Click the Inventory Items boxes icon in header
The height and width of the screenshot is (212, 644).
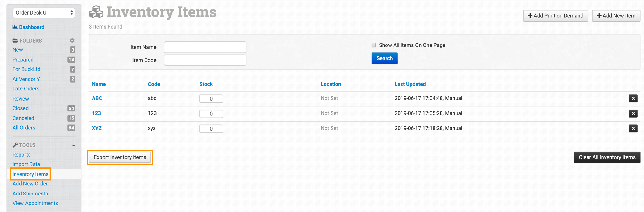[x=96, y=12]
